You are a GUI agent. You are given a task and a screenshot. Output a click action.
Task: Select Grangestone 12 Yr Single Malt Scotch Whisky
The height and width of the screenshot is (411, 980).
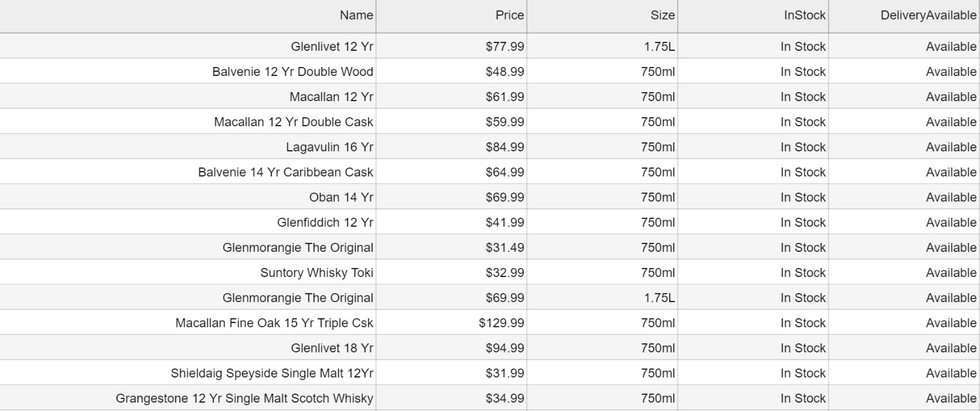point(244,398)
